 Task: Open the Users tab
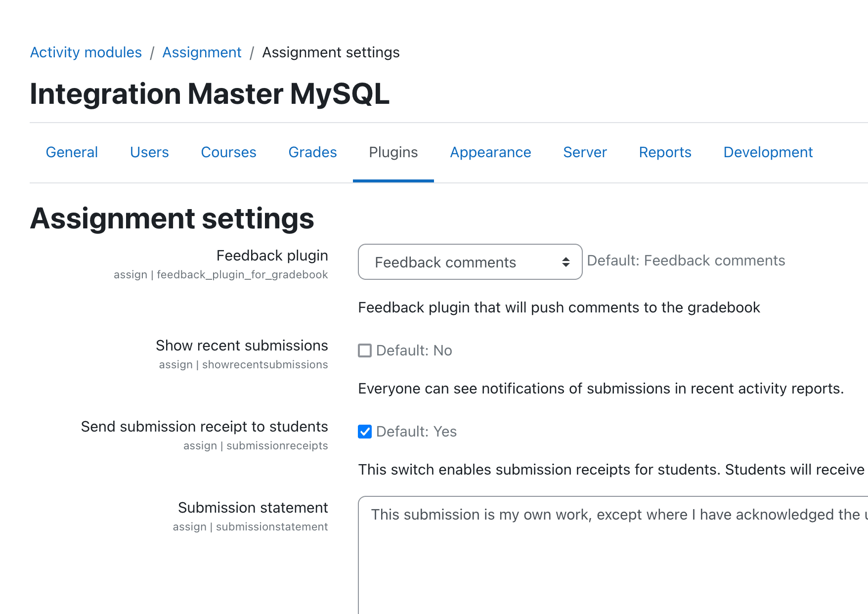(149, 152)
